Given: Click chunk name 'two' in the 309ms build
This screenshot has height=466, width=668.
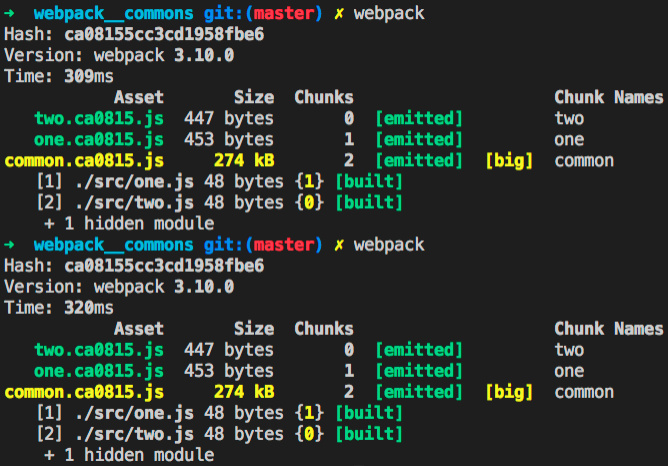Looking at the screenshot, I should click(569, 118).
